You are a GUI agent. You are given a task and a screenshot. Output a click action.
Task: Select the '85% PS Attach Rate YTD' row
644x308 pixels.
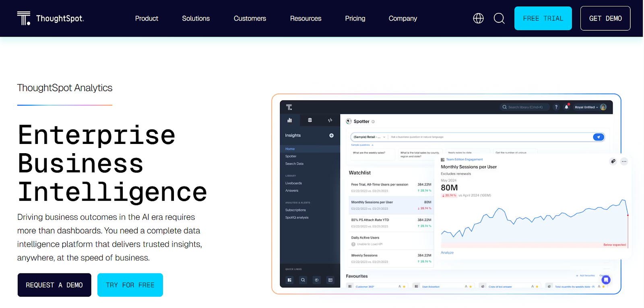(x=391, y=223)
